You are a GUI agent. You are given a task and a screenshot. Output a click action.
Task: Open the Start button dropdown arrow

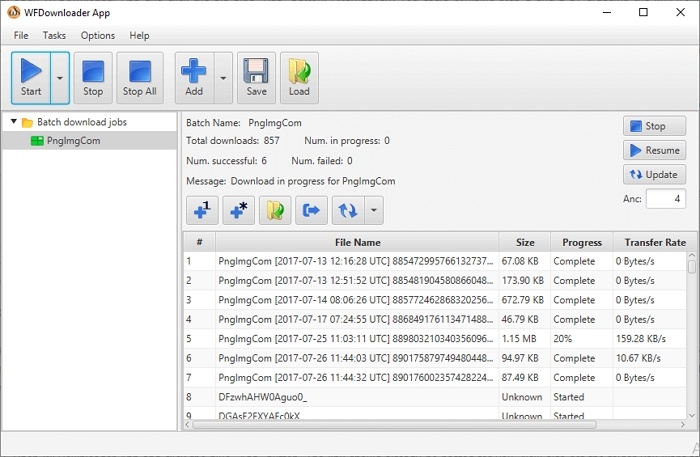click(60, 78)
